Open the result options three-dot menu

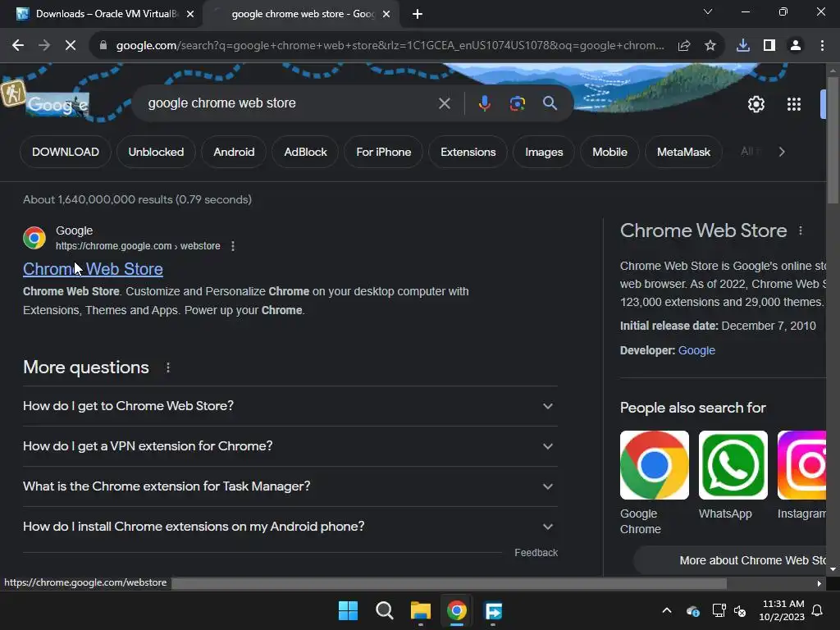(232, 246)
